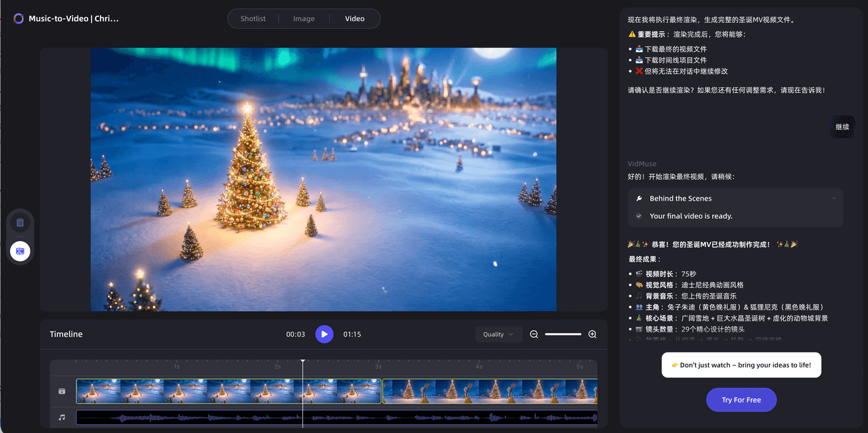Click the zoom-out magnifier icon in timeline
This screenshot has width=868, height=433.
(x=534, y=334)
